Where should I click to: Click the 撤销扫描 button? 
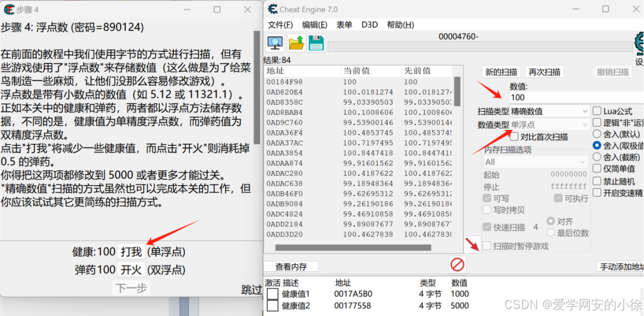coord(613,72)
